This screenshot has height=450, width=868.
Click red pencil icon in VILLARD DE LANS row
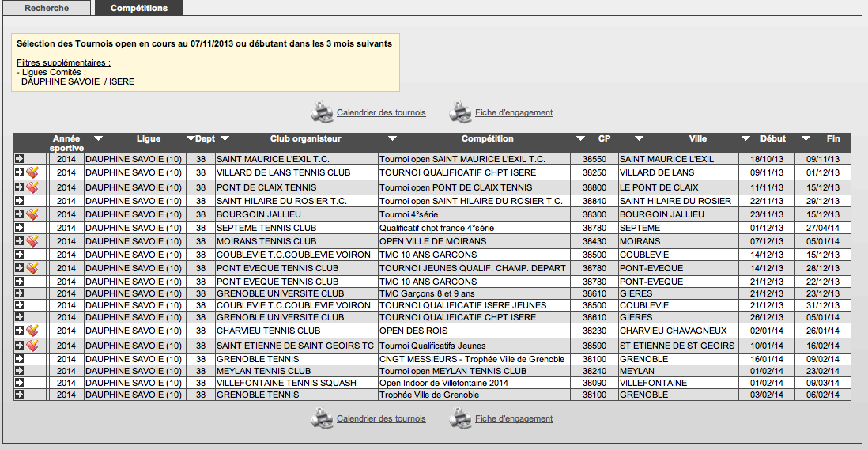[x=32, y=172]
